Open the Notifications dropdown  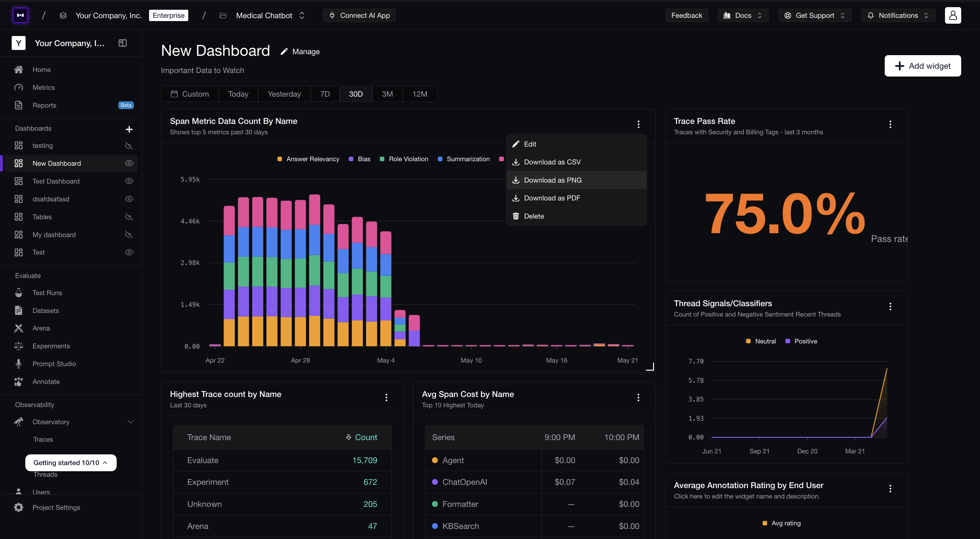(898, 15)
